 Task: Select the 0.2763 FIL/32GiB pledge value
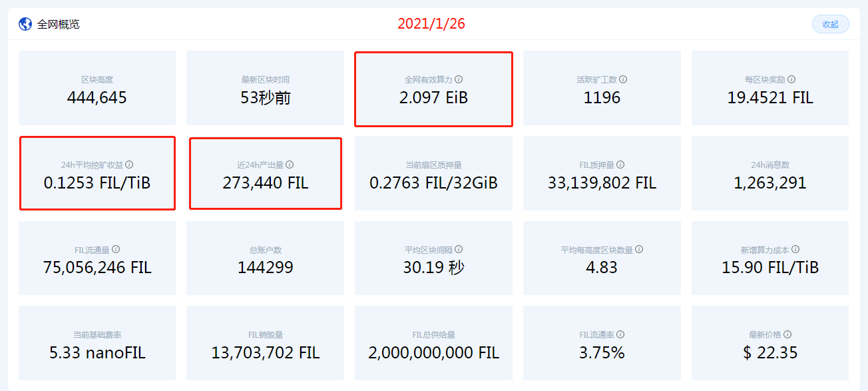click(433, 183)
